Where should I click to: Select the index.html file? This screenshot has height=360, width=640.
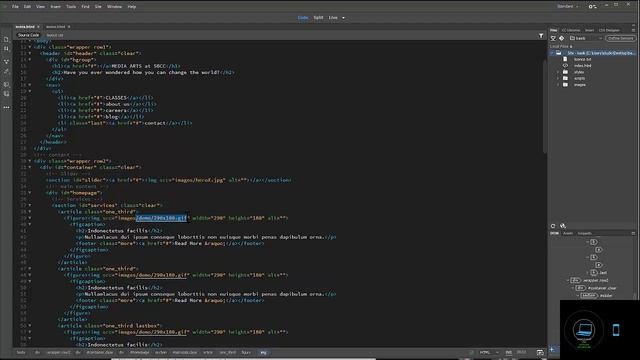pos(582,66)
